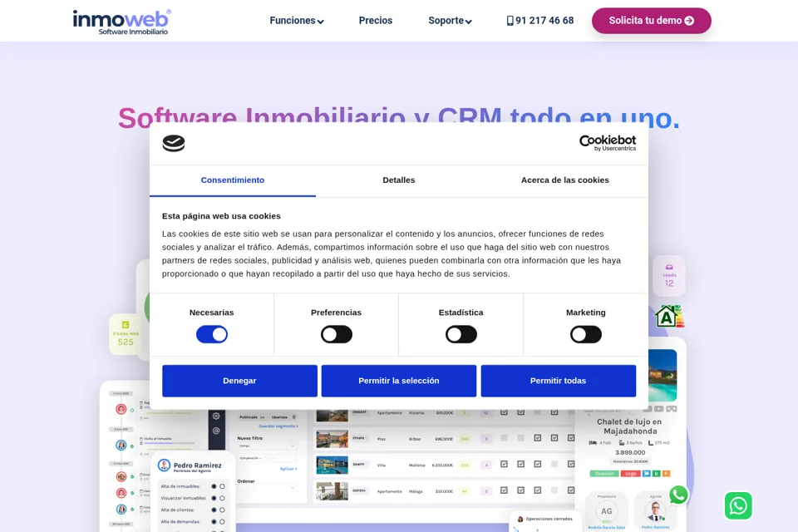The height and width of the screenshot is (532, 798).
Task: Open the Cookiebot by Usercentrics logo link
Action: pos(608,142)
